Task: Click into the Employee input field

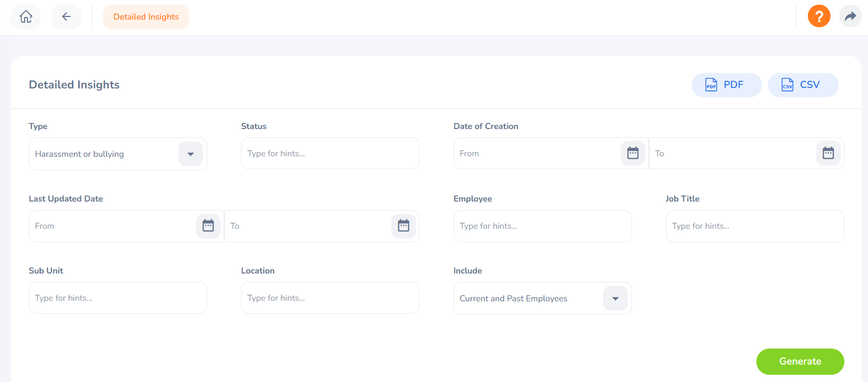Action: 542,226
